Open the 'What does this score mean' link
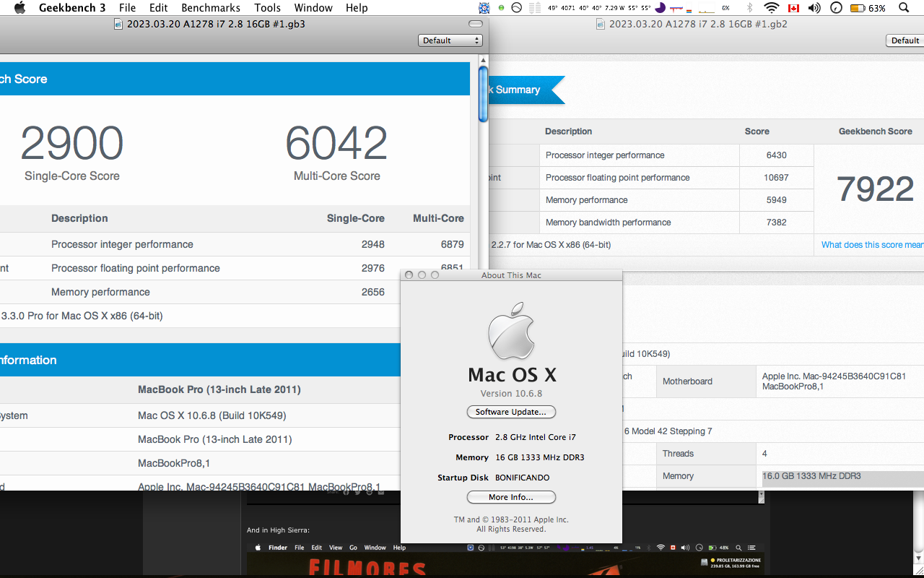This screenshot has width=924, height=578. (873, 245)
